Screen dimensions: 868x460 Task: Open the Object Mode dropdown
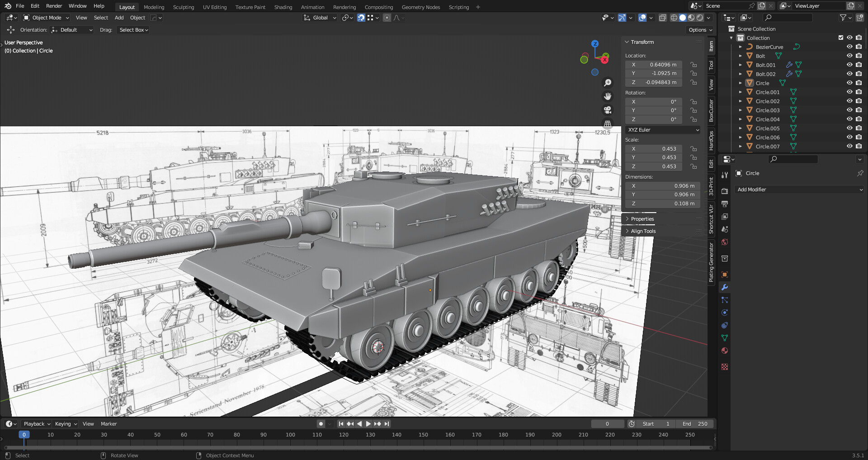pyautogui.click(x=45, y=18)
